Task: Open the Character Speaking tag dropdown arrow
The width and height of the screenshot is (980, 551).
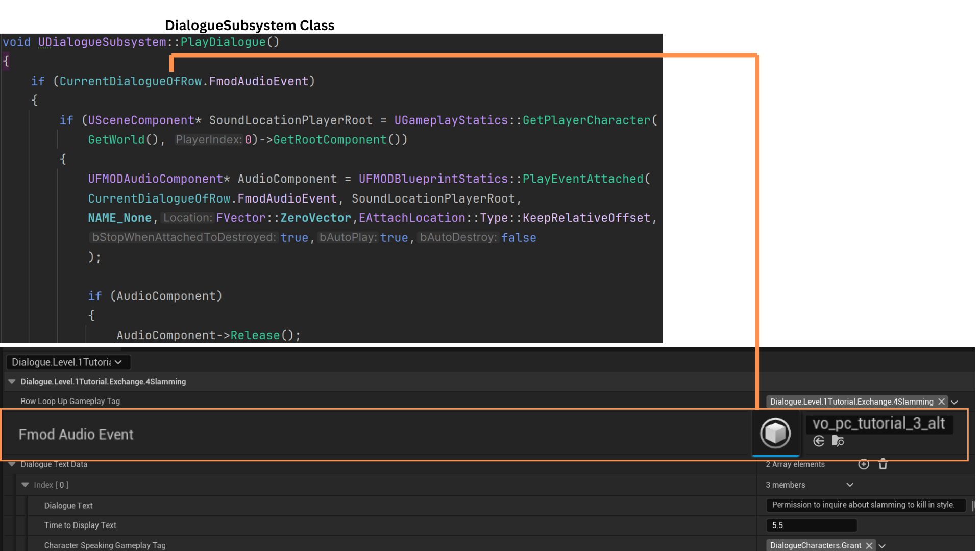Action: tap(882, 545)
